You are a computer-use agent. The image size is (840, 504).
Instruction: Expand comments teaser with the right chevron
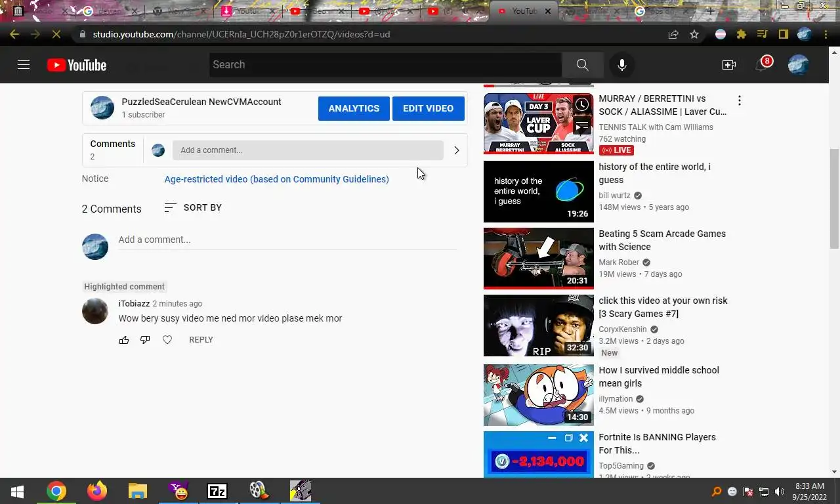[457, 150]
